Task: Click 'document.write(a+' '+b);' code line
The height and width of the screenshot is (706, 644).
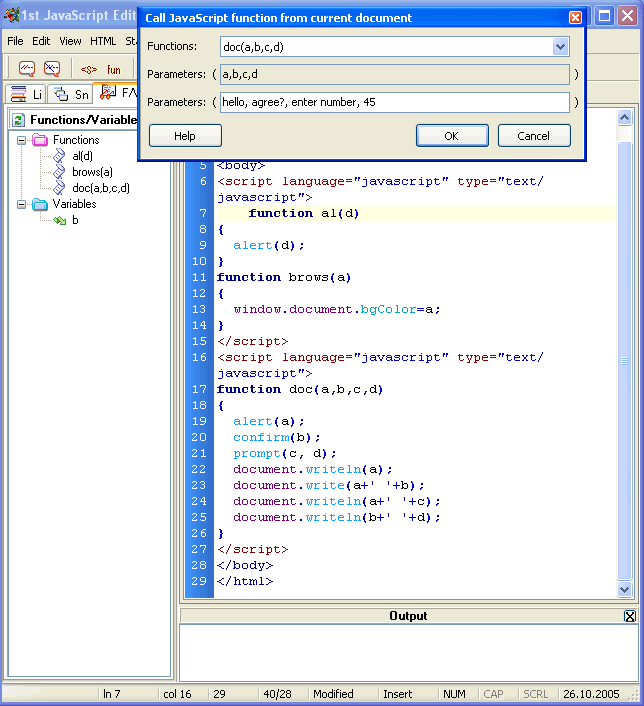Action: pos(329,485)
